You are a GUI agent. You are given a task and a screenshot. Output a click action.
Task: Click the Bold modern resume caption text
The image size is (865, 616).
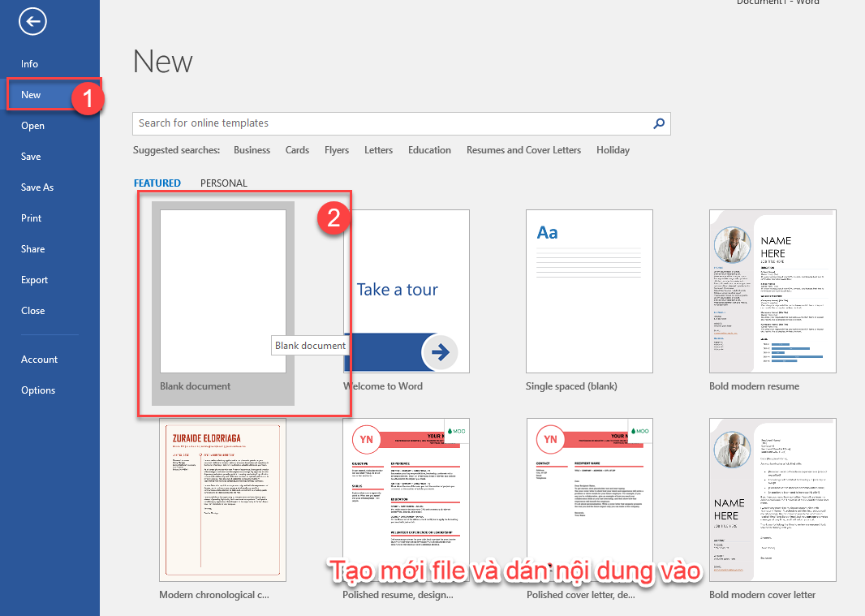[x=754, y=386]
